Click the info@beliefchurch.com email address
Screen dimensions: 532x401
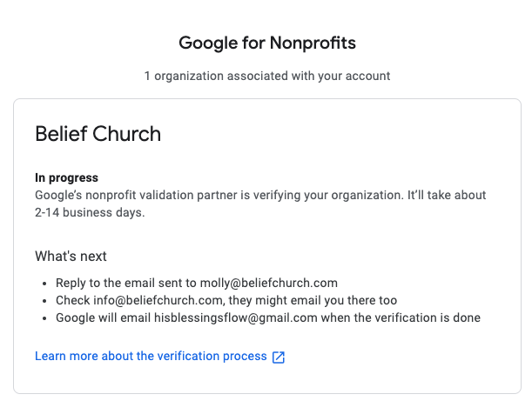point(158,300)
